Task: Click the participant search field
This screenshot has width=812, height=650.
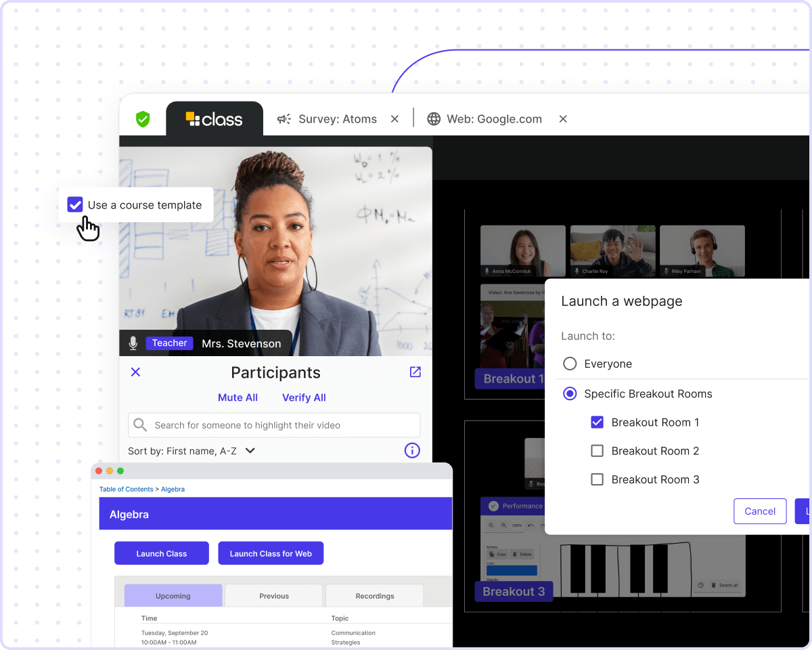Action: tap(274, 425)
